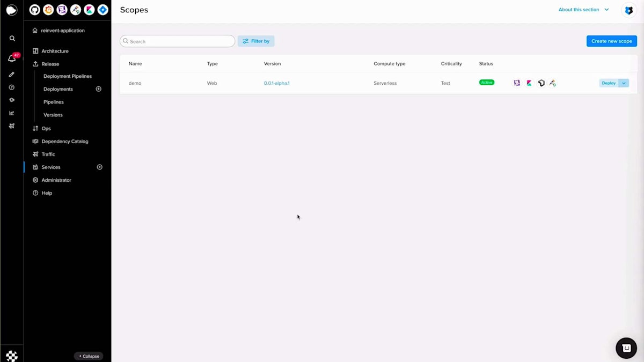
Task: Open the Grafana shortcut icon
Action: pos(48,10)
